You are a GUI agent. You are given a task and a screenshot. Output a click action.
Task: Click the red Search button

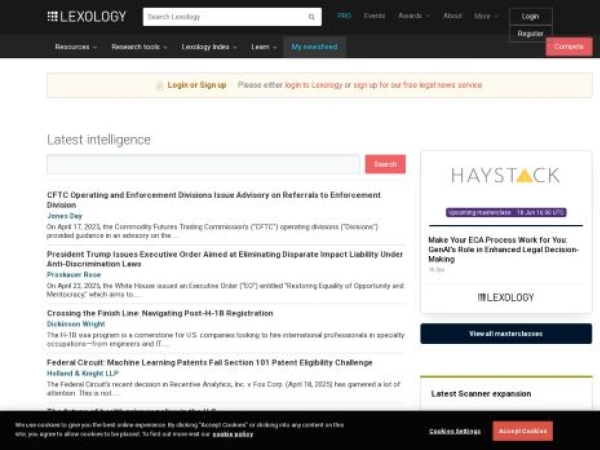(385, 164)
